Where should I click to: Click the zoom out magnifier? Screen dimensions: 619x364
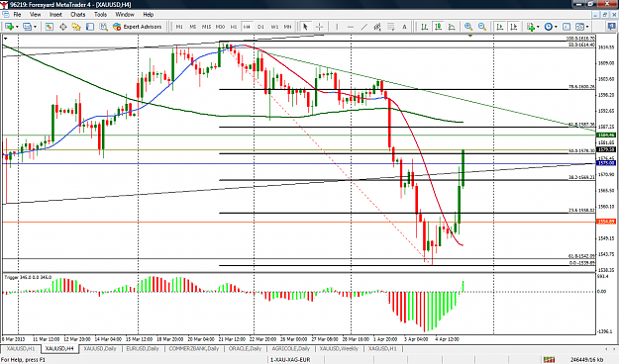(482, 27)
